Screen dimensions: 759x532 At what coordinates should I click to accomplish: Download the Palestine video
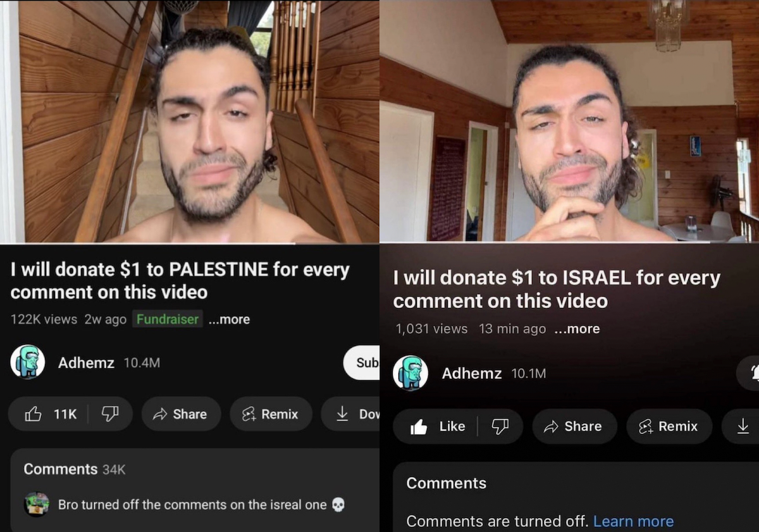click(x=350, y=414)
